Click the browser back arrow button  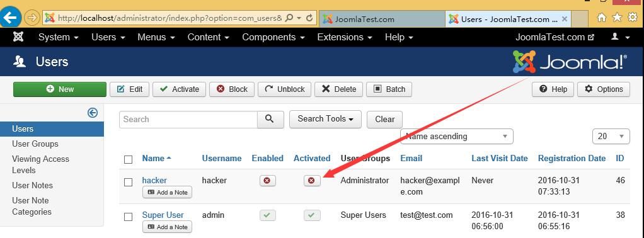coord(9,18)
